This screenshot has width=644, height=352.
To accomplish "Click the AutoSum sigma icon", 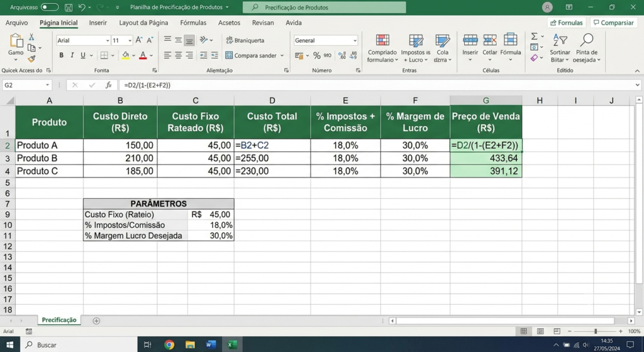I will click(x=534, y=37).
